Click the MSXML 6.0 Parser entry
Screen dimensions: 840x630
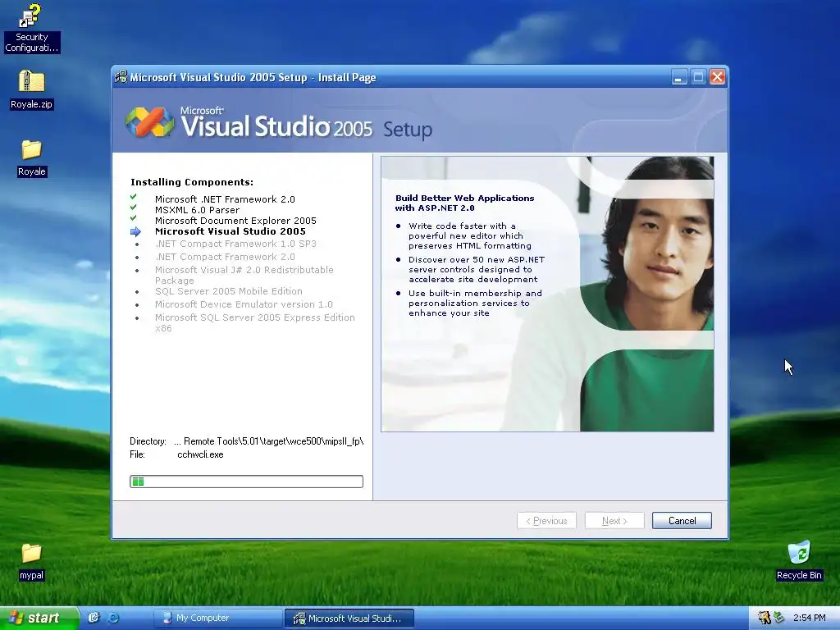click(x=197, y=210)
